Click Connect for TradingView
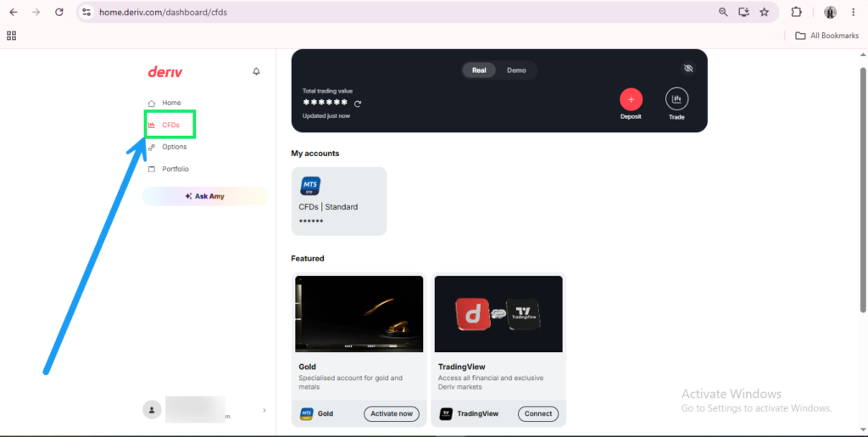The image size is (868, 437). (x=538, y=414)
